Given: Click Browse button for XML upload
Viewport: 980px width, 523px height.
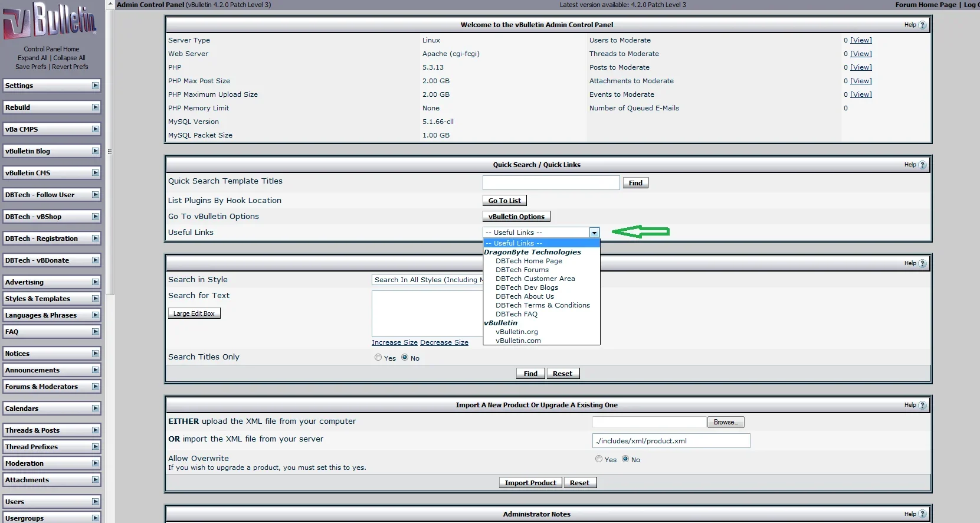Looking at the screenshot, I should pyautogui.click(x=726, y=422).
